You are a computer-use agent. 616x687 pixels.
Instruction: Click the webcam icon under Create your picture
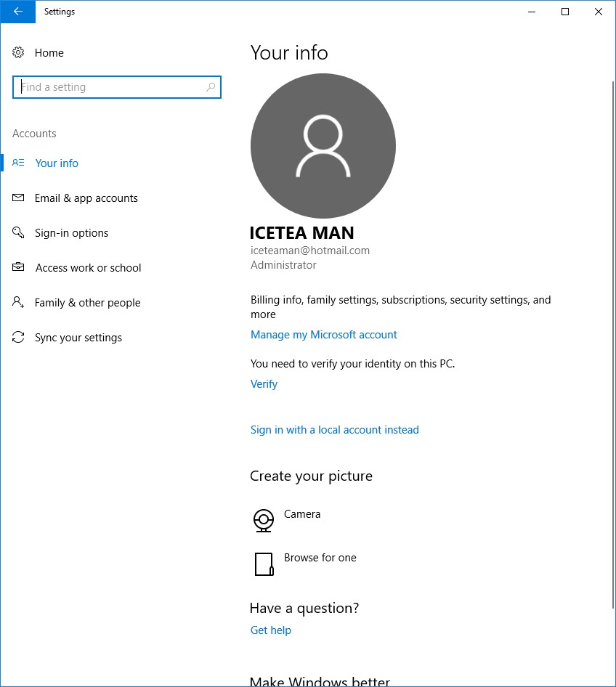[263, 520]
